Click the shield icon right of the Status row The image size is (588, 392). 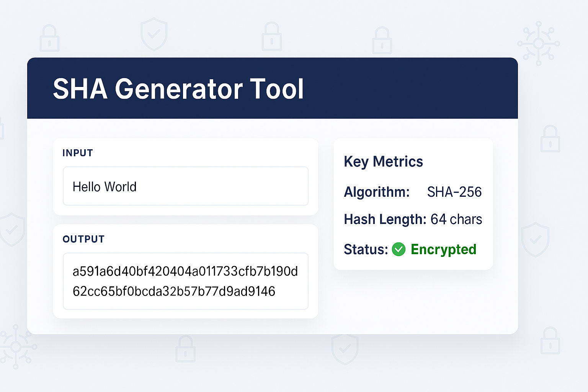pyautogui.click(x=535, y=240)
